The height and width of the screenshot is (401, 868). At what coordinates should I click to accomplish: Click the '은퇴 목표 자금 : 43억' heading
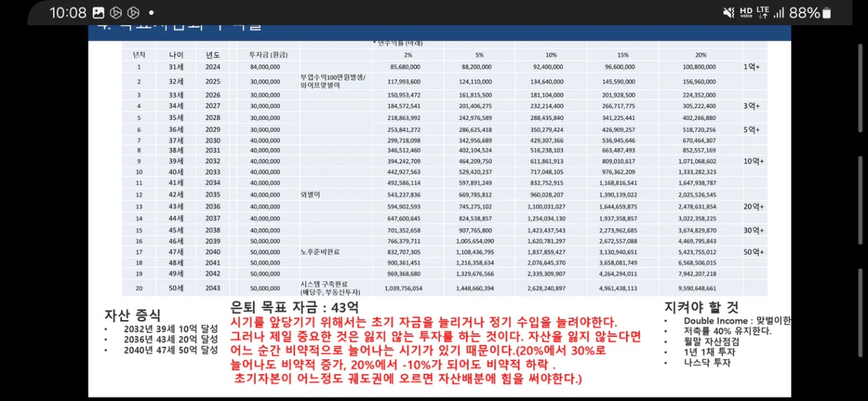[295, 307]
